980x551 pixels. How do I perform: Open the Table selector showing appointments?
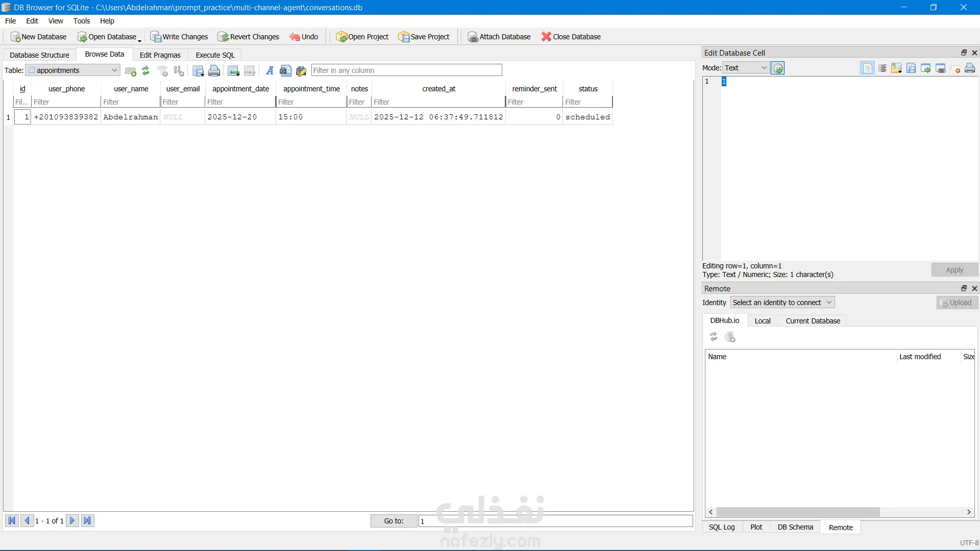tap(73, 70)
